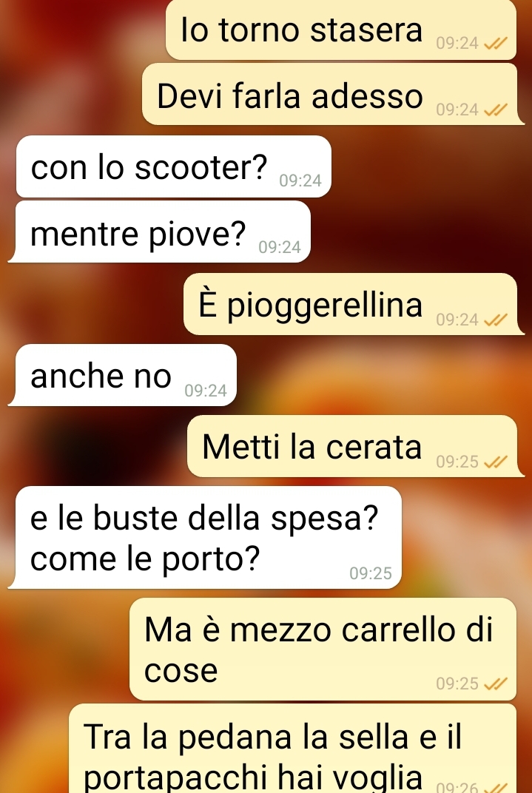The image size is (532, 793).
Task: Select the 'Io torno stasera' message bubble
Action: (341, 30)
